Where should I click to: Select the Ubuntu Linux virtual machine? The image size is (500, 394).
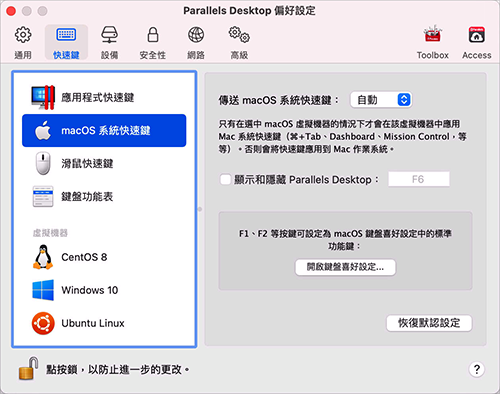pyautogui.click(x=104, y=323)
